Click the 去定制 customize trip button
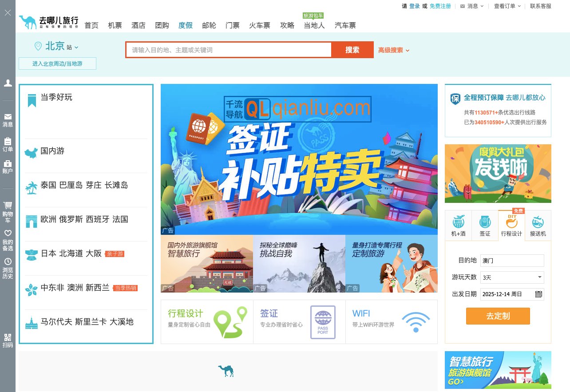Viewport: 570px width, 392px height. [x=498, y=316]
